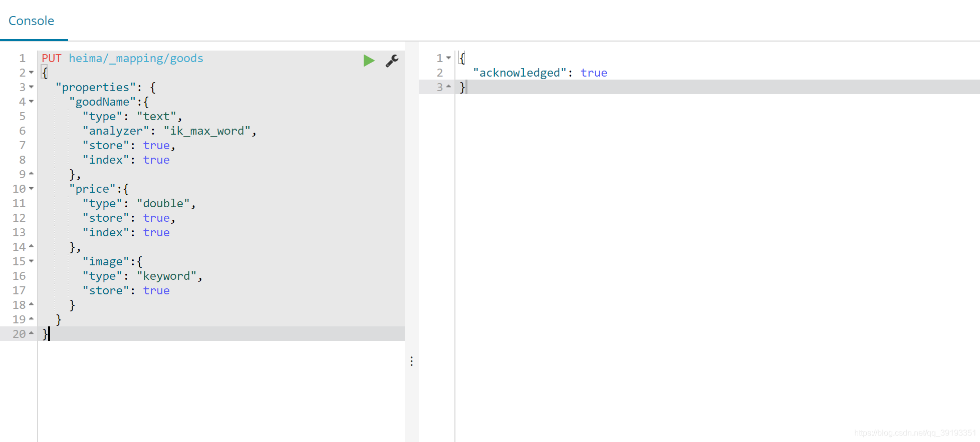This screenshot has height=442, width=980.
Task: Click the true value in response pane
Action: 594,73
